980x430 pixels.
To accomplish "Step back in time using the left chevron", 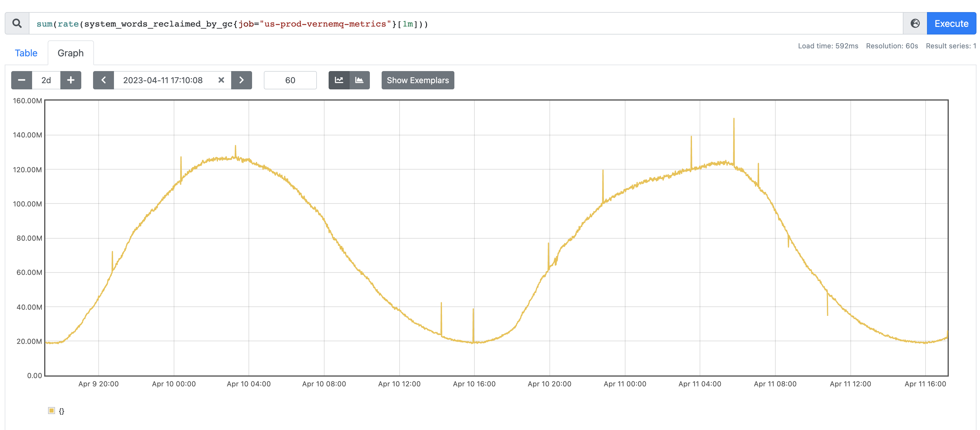I will pyautogui.click(x=103, y=80).
